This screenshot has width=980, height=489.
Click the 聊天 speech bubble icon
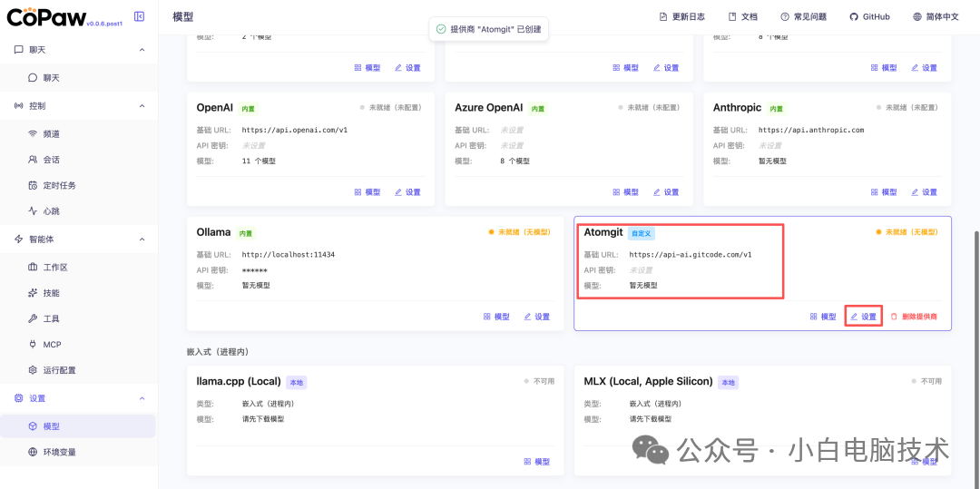click(x=34, y=78)
